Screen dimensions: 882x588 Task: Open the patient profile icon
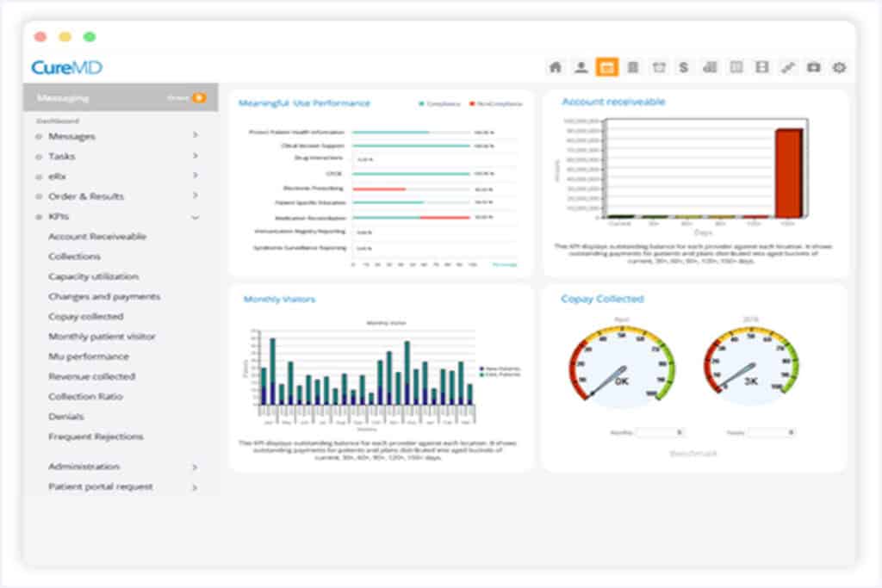(x=581, y=67)
